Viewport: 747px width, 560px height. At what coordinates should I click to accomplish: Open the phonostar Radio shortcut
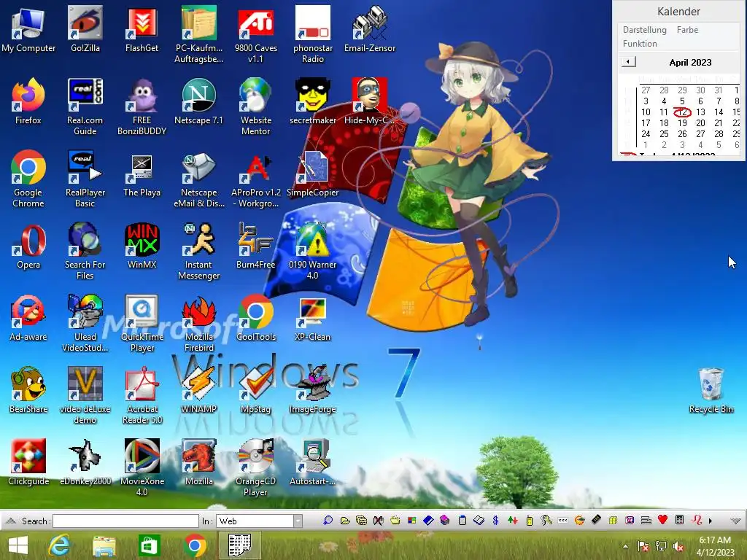(x=312, y=34)
